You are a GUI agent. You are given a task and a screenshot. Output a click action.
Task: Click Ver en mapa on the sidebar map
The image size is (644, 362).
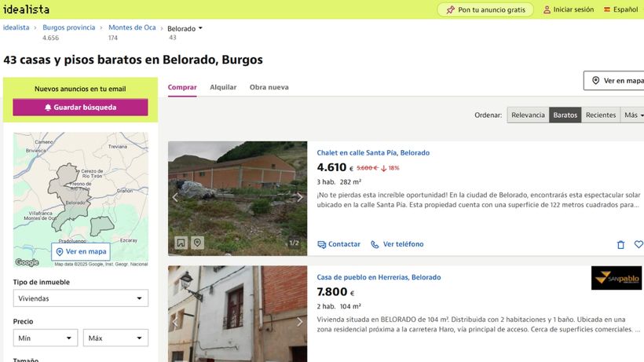[x=81, y=251]
